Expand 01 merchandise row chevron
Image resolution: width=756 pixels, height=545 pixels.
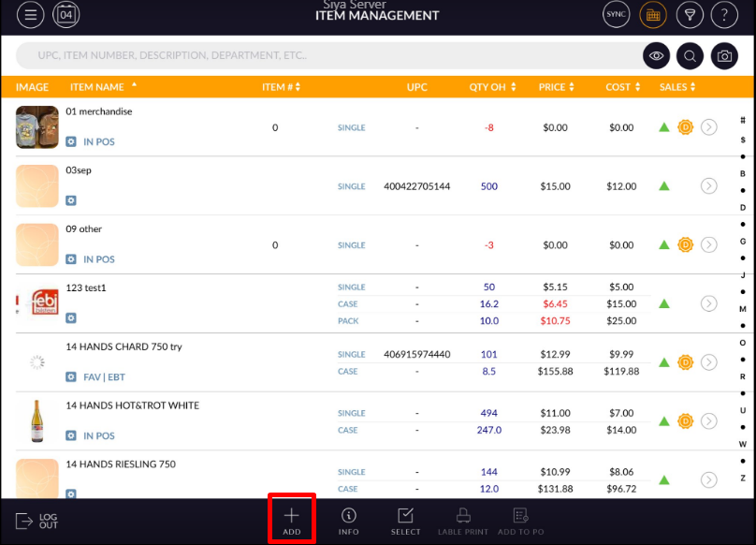(708, 127)
